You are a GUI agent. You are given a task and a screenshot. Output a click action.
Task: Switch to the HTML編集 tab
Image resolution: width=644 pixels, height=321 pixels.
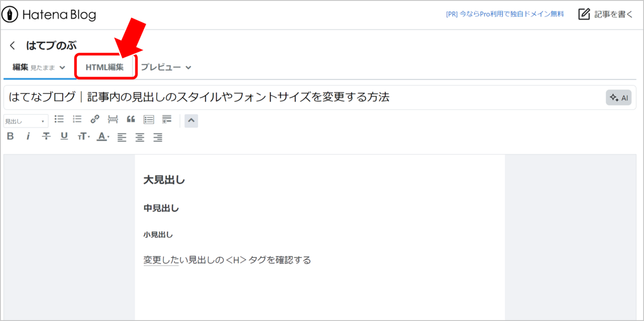(x=105, y=66)
